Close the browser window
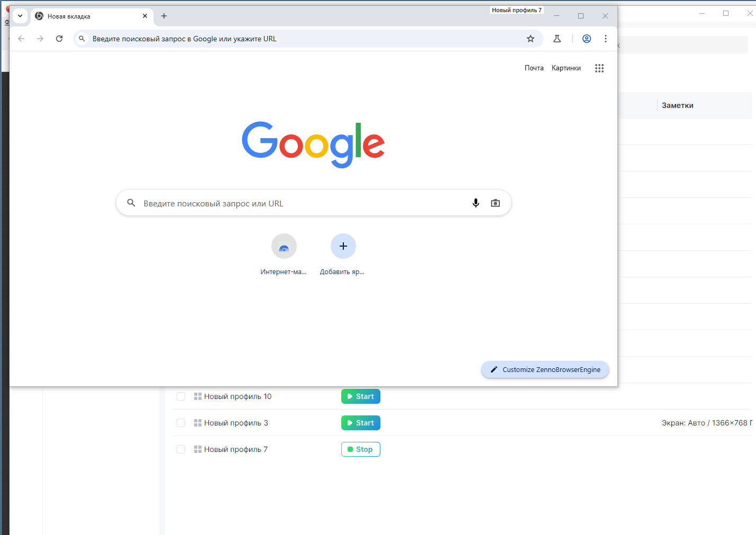756x535 pixels. pos(605,16)
